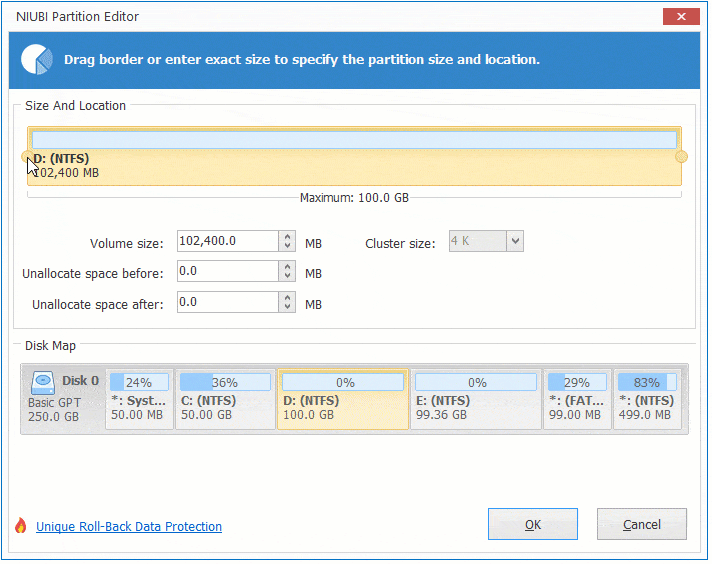Select the 50.00 MB System partition block
This screenshot has width=712, height=564.
click(139, 400)
